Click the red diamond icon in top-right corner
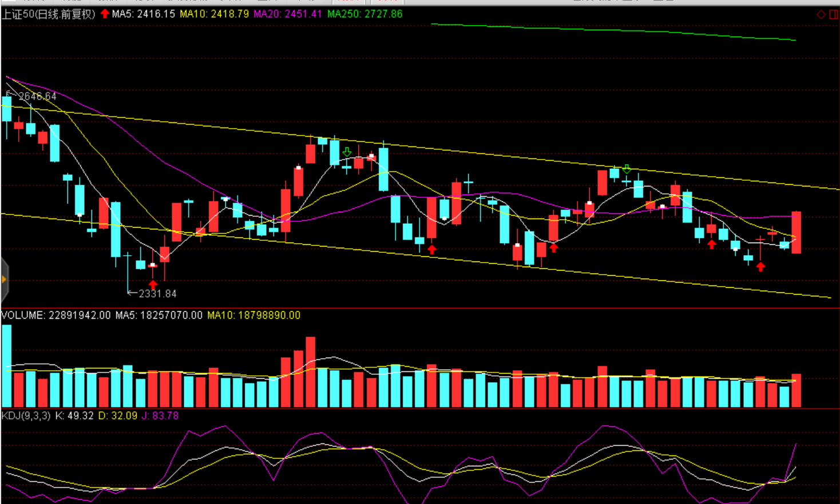Image resolution: width=840 pixels, height=504 pixels. click(x=821, y=14)
